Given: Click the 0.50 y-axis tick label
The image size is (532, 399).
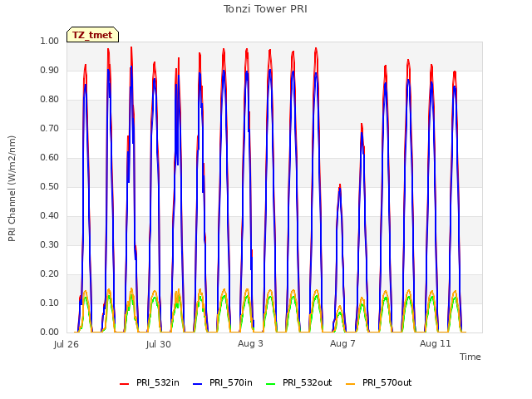Looking at the screenshot, I should point(50,186).
